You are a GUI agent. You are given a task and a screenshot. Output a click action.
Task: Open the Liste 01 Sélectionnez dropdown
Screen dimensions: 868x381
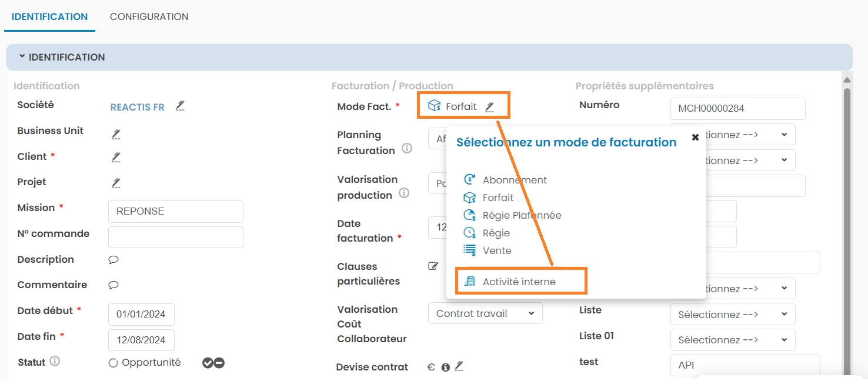pos(732,340)
